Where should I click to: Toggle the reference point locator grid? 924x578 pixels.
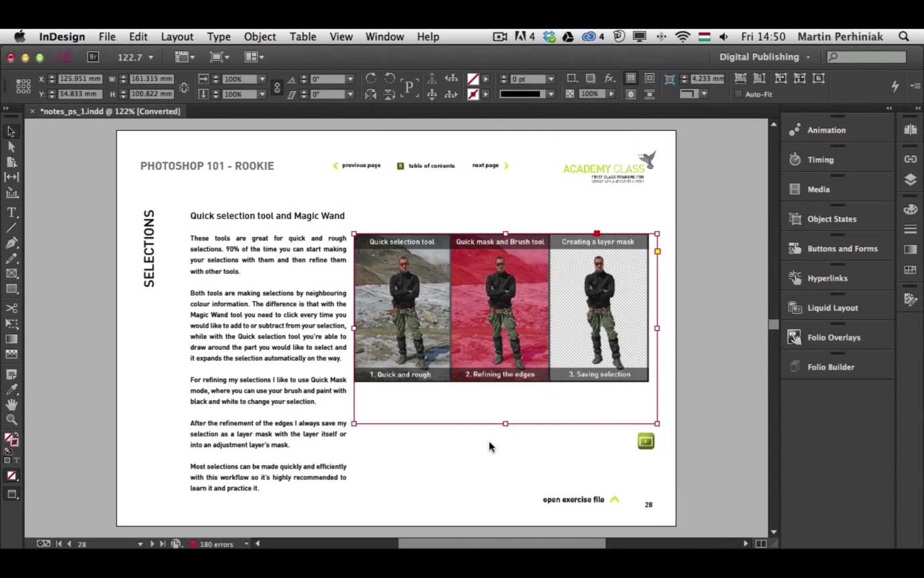(x=23, y=87)
